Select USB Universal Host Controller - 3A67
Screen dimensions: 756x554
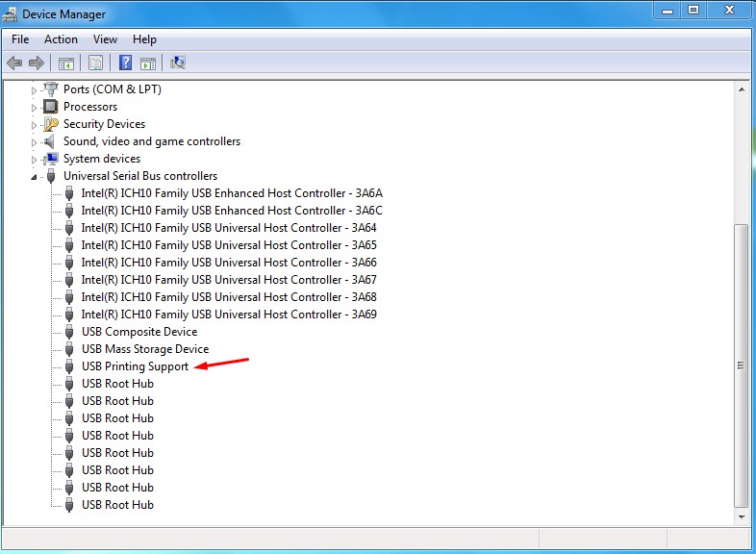pyautogui.click(x=229, y=280)
